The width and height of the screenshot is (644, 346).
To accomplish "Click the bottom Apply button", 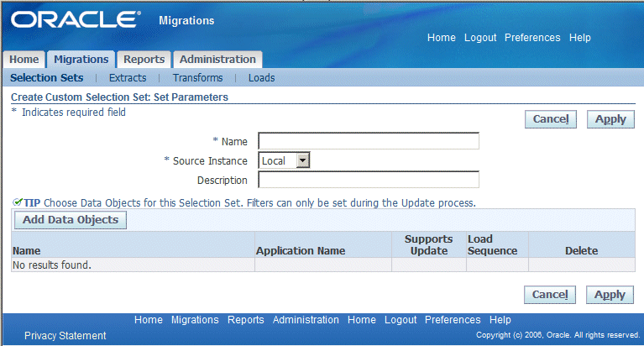I will point(610,295).
